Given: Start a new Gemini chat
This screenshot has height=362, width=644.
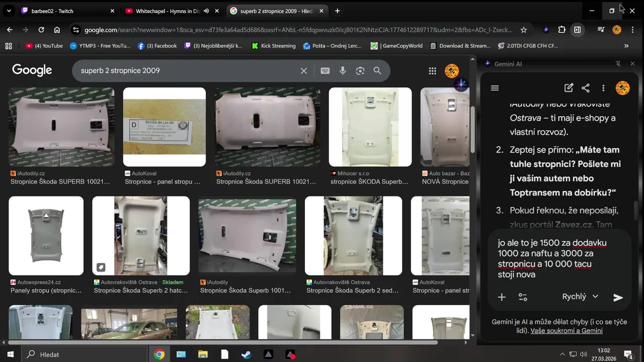Looking at the screenshot, I should pos(569,88).
